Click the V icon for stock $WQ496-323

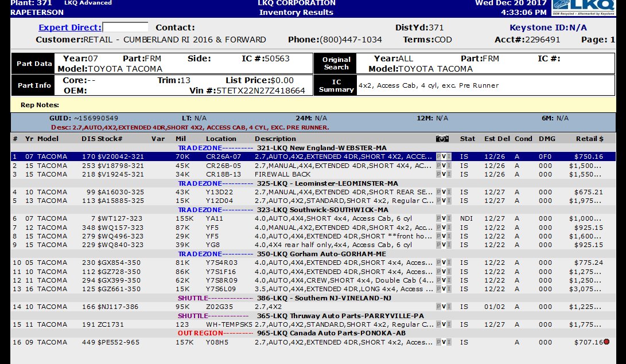click(x=444, y=236)
